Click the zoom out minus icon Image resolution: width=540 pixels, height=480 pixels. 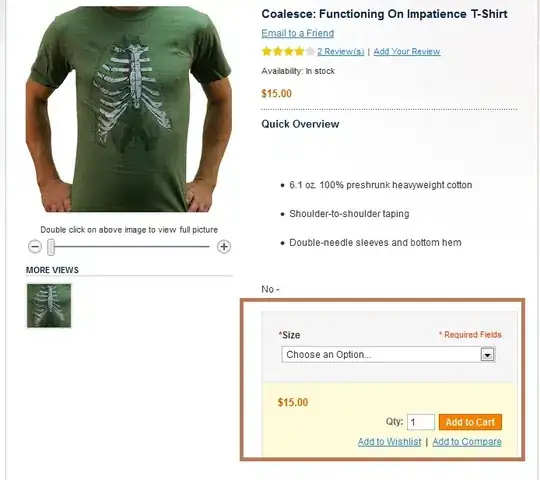pos(35,247)
